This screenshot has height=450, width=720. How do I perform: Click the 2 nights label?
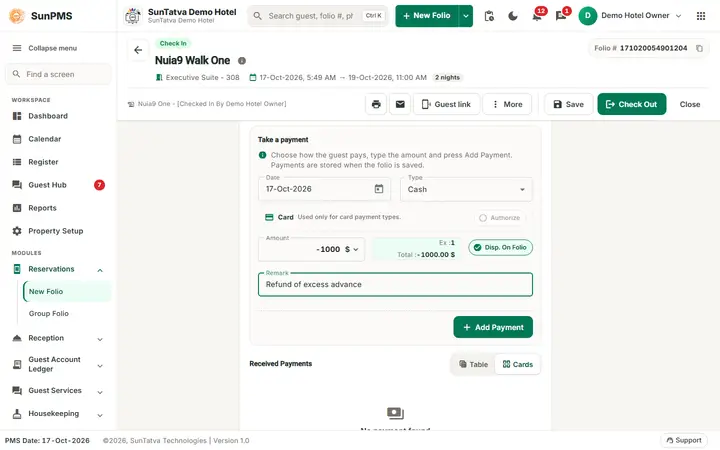pos(447,78)
